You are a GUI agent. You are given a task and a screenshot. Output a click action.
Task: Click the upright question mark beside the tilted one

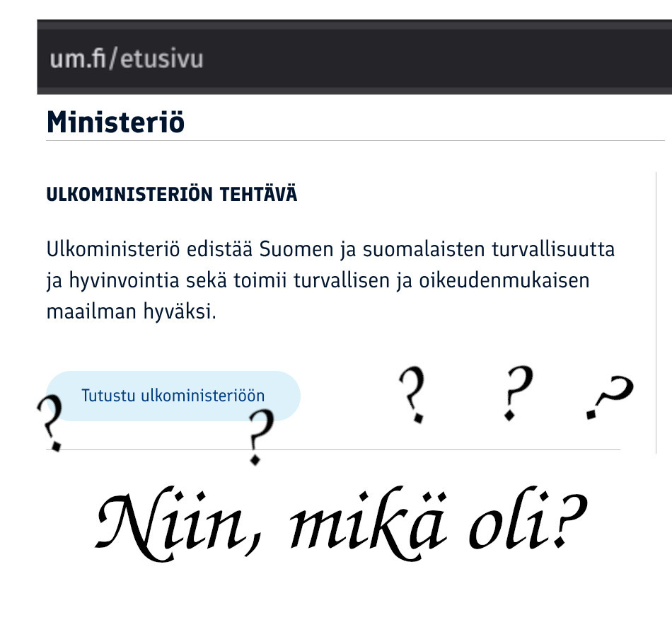tap(518, 393)
